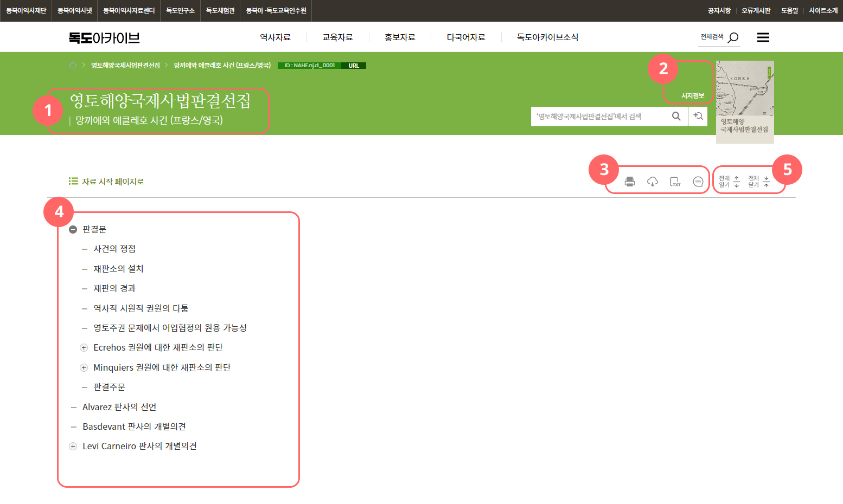Image resolution: width=843 pixels, height=504 pixels.
Task: Open the 교육자료 menu
Action: click(x=338, y=37)
